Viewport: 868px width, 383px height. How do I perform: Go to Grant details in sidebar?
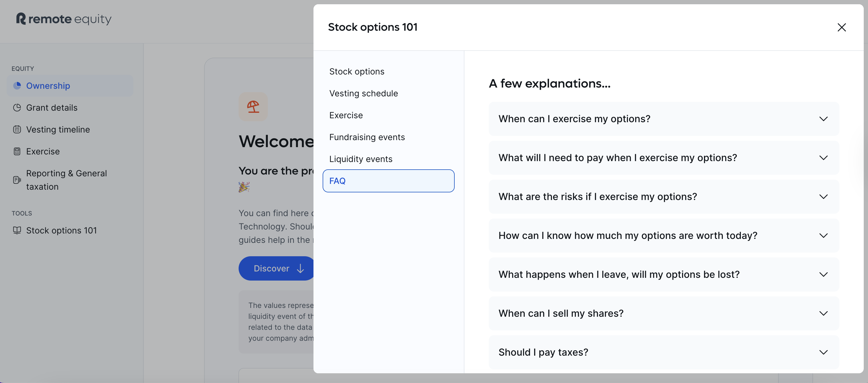click(70, 108)
